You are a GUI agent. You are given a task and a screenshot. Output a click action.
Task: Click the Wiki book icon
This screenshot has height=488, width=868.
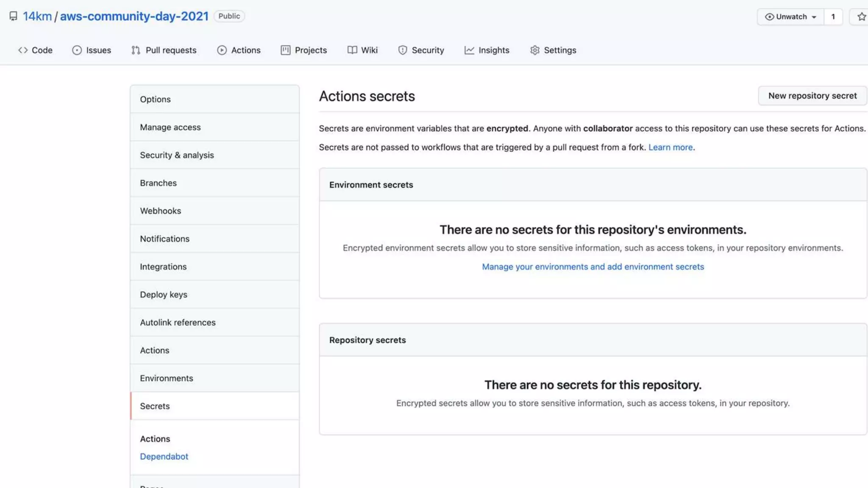[x=352, y=50]
